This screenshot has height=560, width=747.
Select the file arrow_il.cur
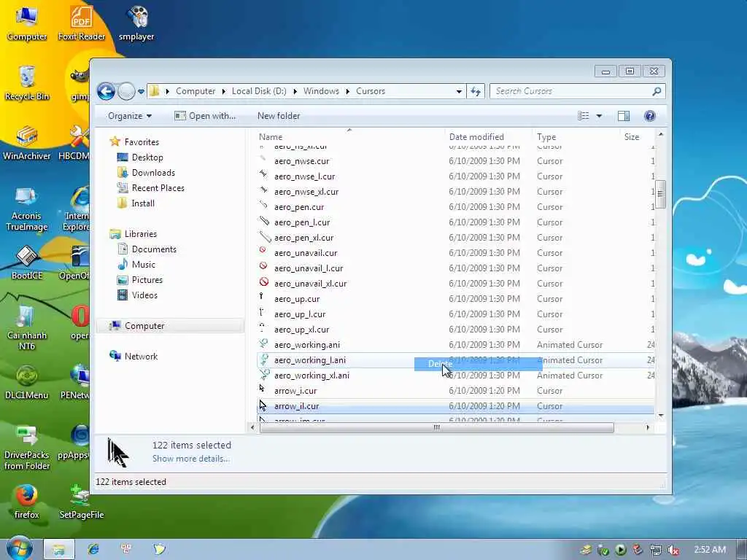click(296, 406)
